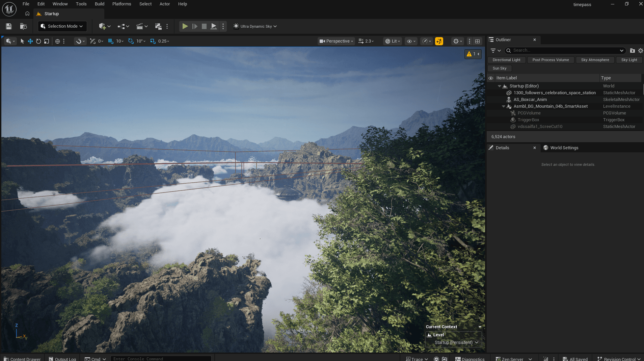Toggle the highlighted yellow realtime button

439,41
